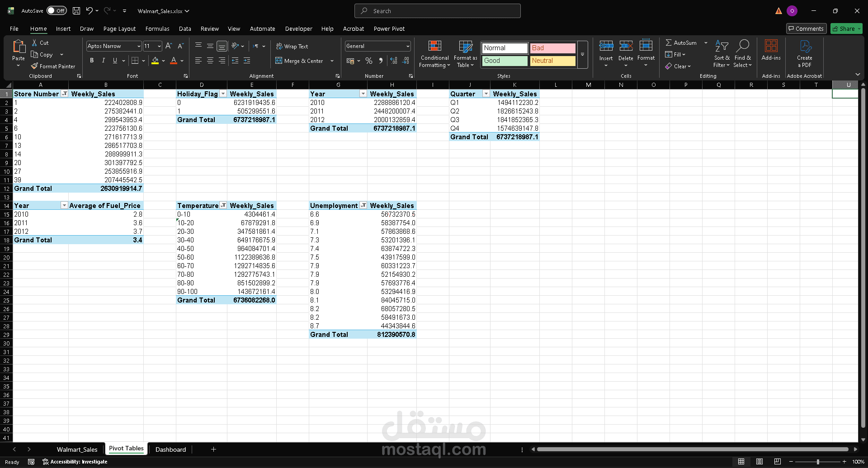The height and width of the screenshot is (468, 868).
Task: Open Temperature filter dropdown
Action: [223, 205]
